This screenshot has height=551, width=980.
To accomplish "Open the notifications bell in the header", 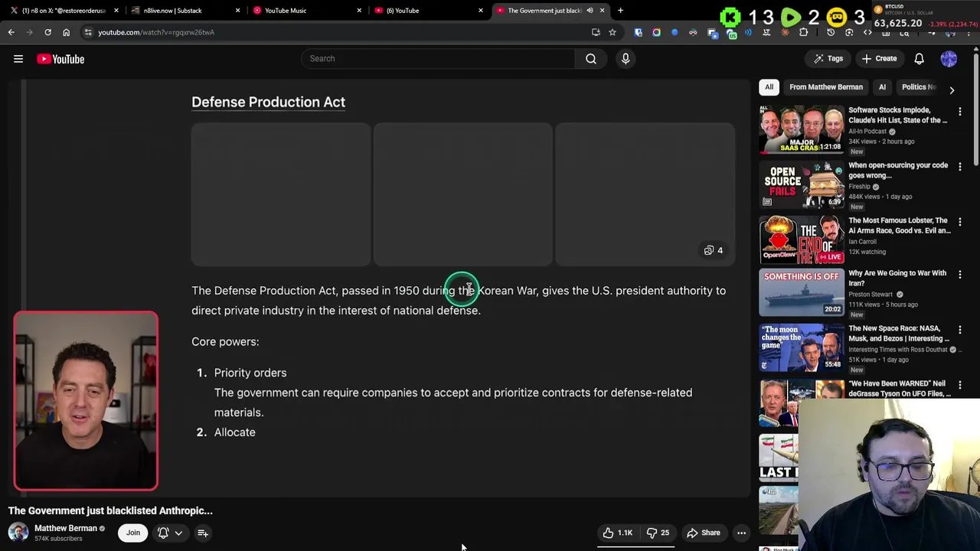I will (x=919, y=59).
